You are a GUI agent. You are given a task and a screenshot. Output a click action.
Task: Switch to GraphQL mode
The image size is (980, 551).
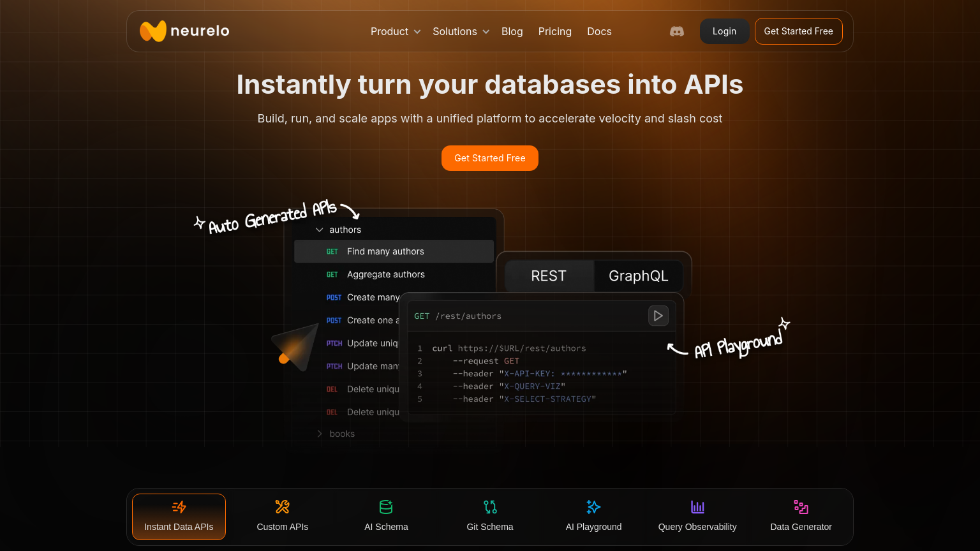(638, 276)
